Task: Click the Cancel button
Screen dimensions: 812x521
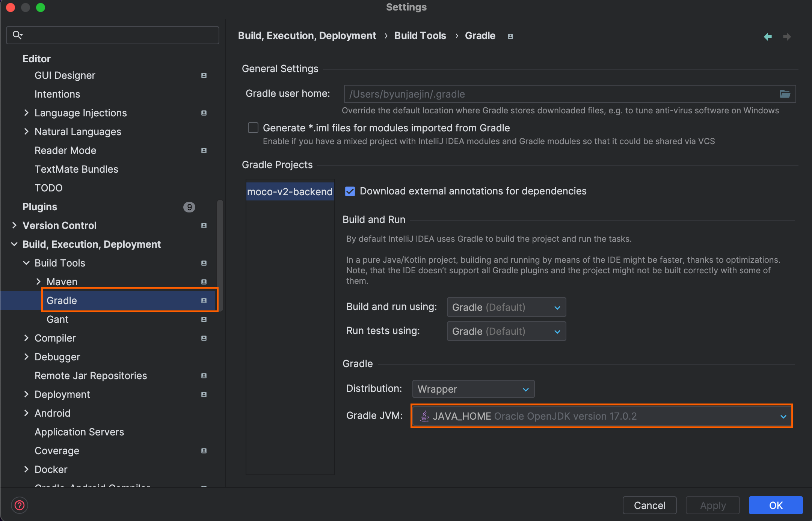Action: point(649,505)
